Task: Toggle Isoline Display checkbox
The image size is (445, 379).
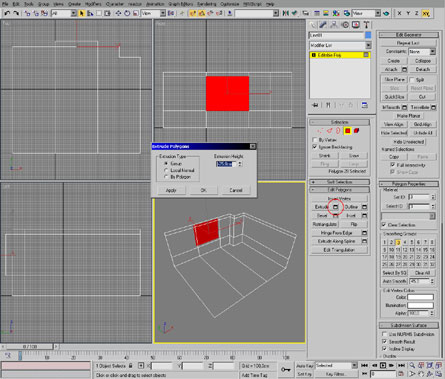Action: tap(384, 349)
